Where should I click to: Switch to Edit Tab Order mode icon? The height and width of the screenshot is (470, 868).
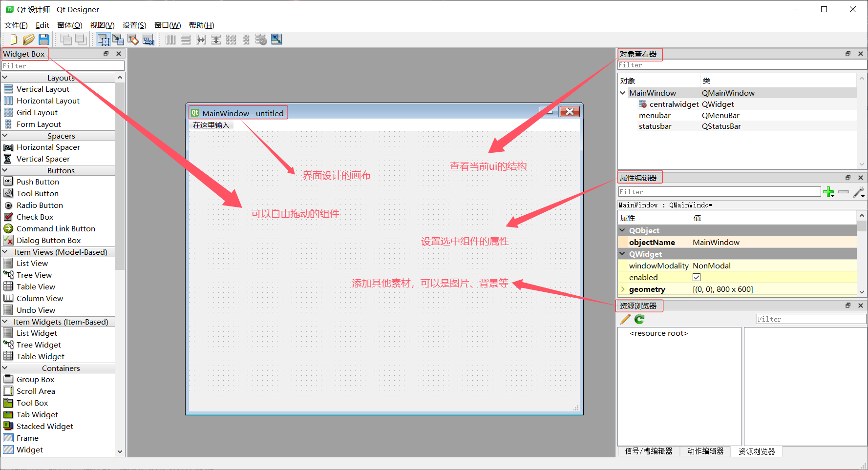pos(148,40)
